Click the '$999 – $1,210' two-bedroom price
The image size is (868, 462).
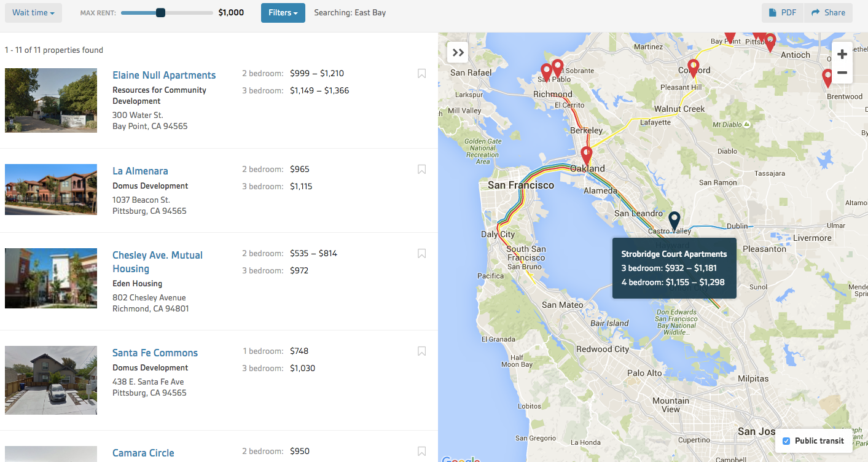317,74
